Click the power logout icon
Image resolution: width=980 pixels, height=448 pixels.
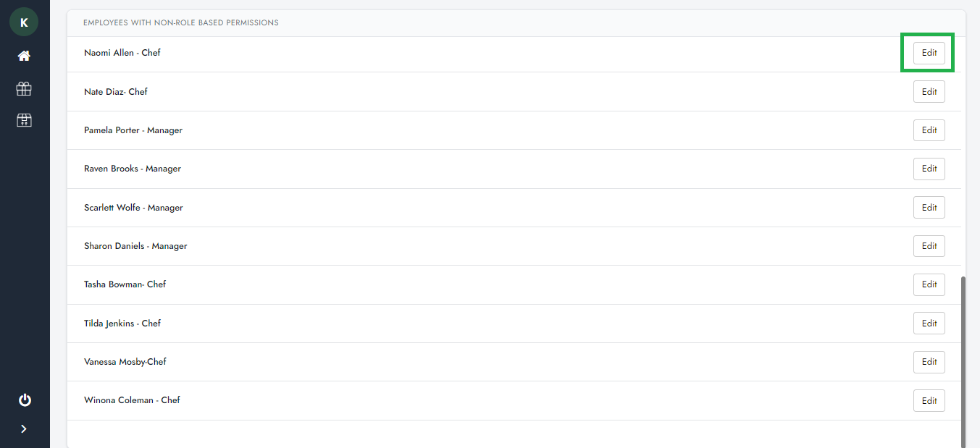click(x=25, y=400)
